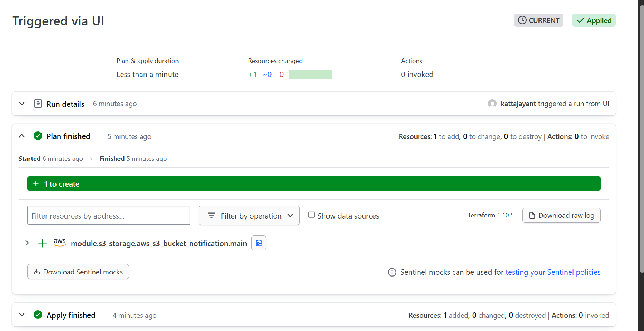Click the resources changed green progress bar
This screenshot has height=331, width=644.
(x=311, y=74)
